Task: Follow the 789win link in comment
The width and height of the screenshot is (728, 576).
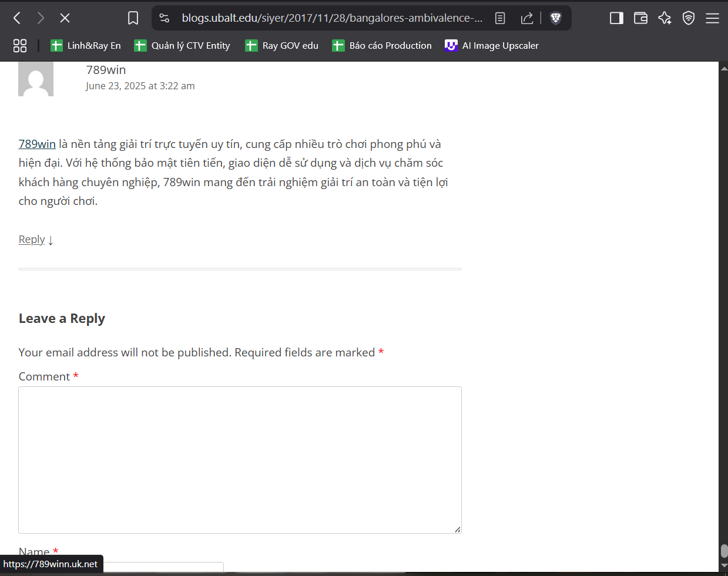Action: pos(37,144)
